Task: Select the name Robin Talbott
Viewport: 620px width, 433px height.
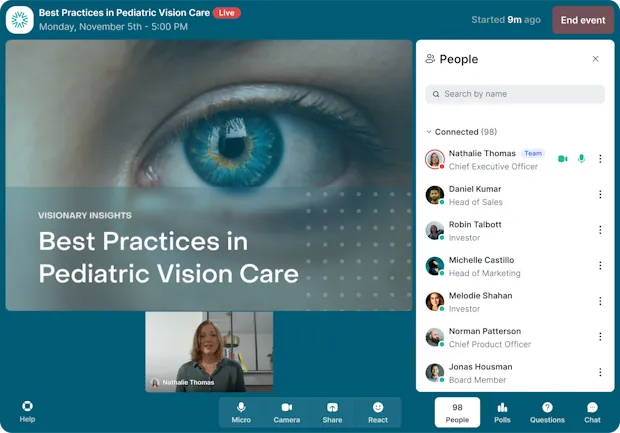Action: [475, 225]
